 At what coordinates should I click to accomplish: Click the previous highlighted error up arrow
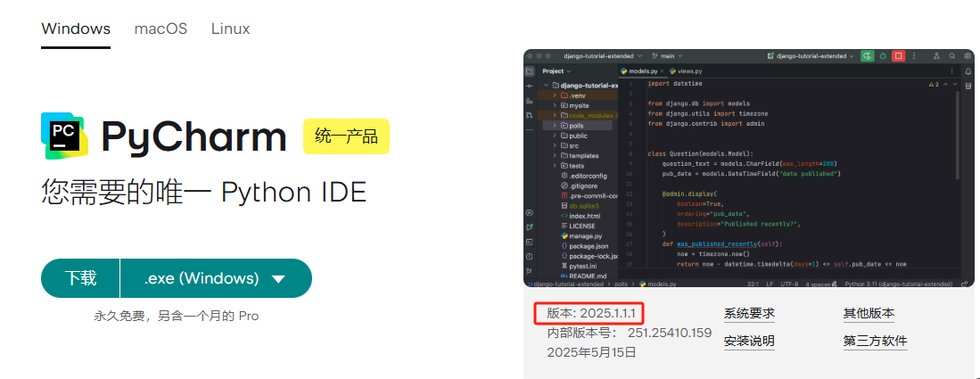tap(945, 85)
